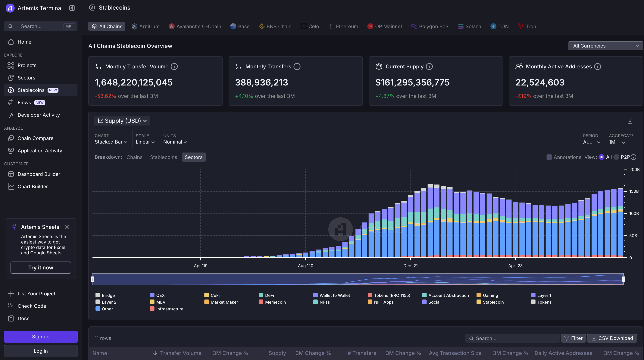Select the Stablecoins breakdown tab

pos(164,157)
